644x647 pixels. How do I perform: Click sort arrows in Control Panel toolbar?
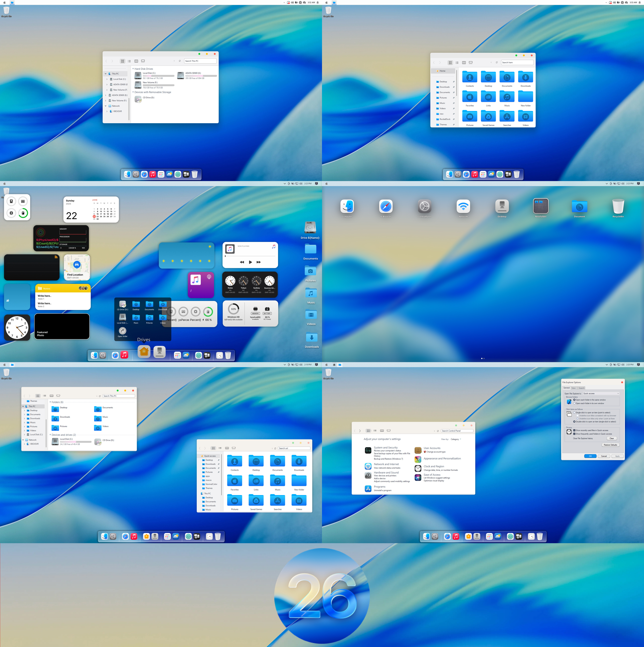point(434,431)
